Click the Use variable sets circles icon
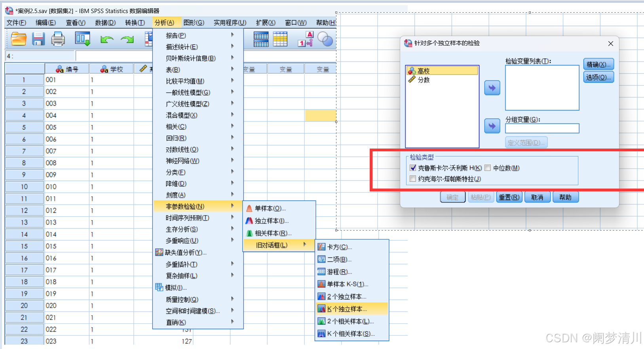Viewport: 644px width, 349px height. [325, 39]
